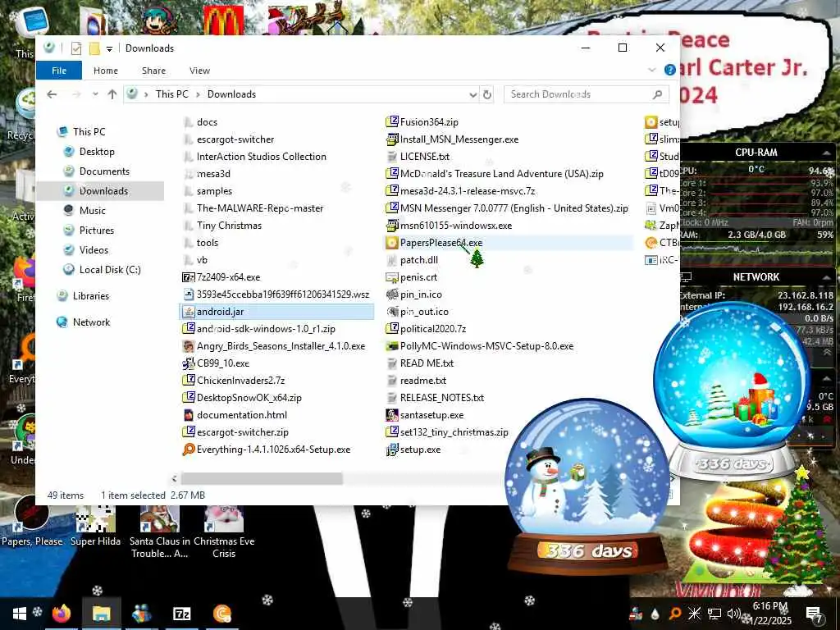The height and width of the screenshot is (630, 840).
Task: Select the santasetup.exe file icon
Action: [392, 415]
